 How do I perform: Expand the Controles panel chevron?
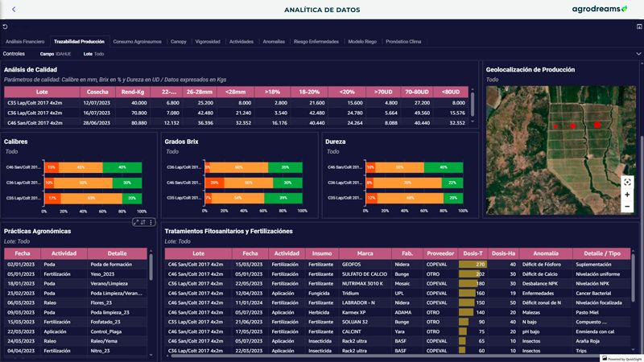coord(637,53)
